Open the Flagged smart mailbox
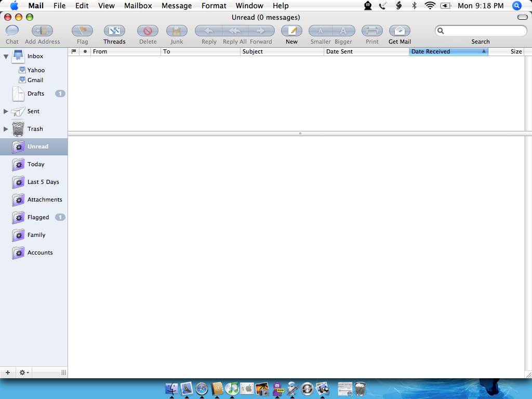Image resolution: width=532 pixels, height=399 pixels. pyautogui.click(x=38, y=217)
